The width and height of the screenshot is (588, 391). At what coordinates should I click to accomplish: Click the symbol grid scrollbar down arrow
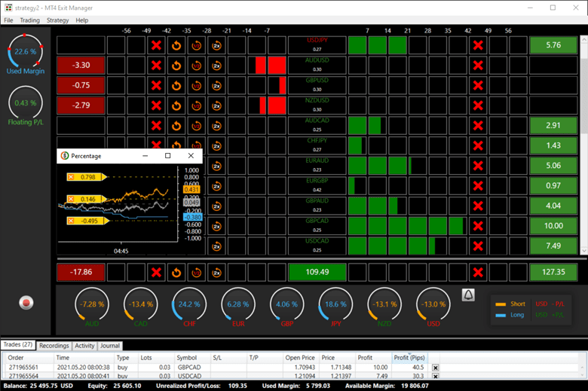tap(584, 251)
